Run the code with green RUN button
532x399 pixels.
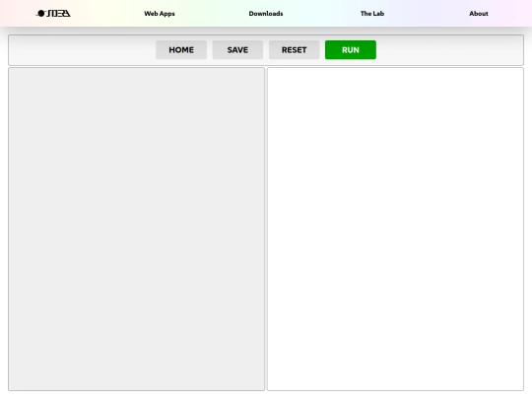[351, 50]
